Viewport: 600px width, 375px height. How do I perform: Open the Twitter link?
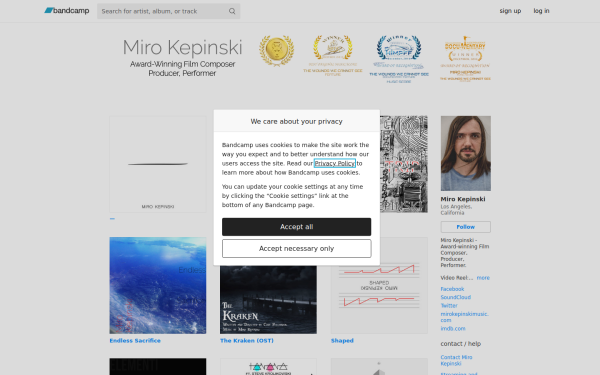[449, 306]
